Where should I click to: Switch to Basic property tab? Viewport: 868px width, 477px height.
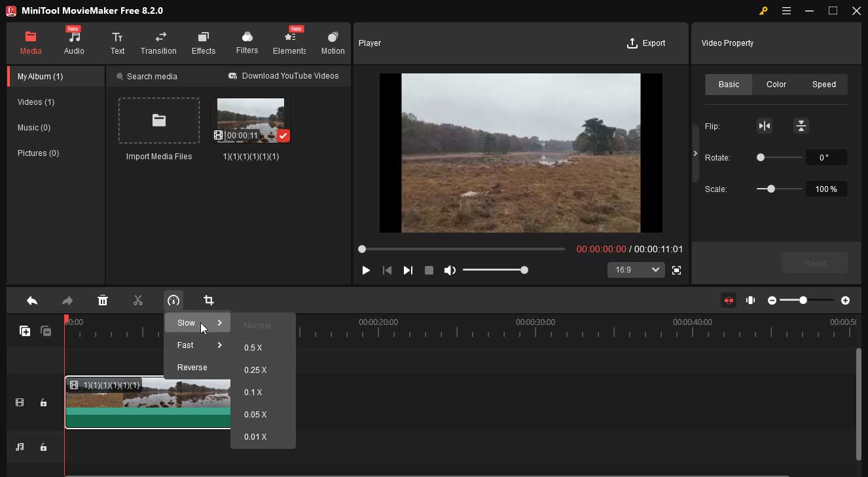[x=729, y=85]
